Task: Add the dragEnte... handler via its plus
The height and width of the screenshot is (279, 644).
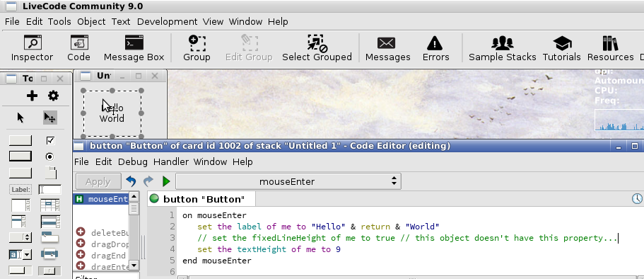Action: (81, 266)
